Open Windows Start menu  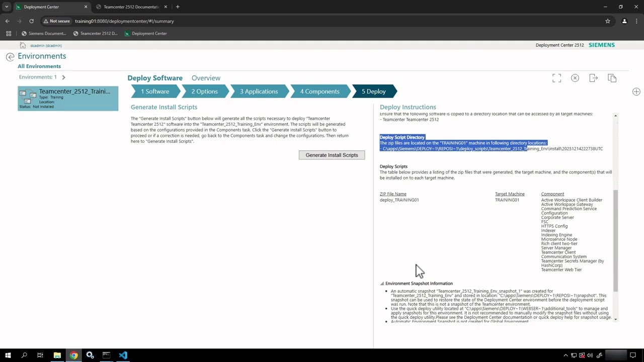pos(8,355)
